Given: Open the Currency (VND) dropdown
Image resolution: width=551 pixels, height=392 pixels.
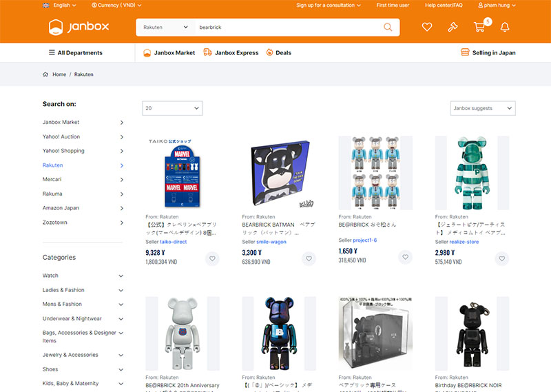Looking at the screenshot, I should pyautogui.click(x=116, y=6).
